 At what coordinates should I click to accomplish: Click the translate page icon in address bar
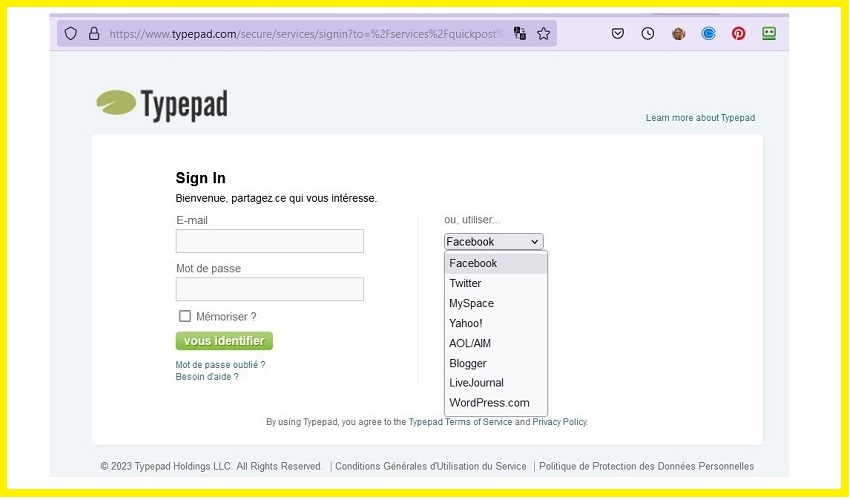[520, 33]
